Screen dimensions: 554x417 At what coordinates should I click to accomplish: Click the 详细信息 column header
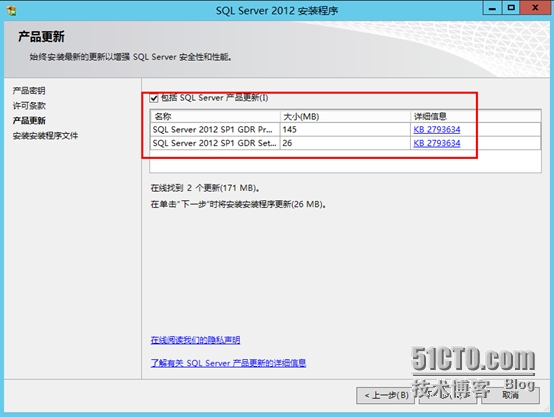coord(476,116)
